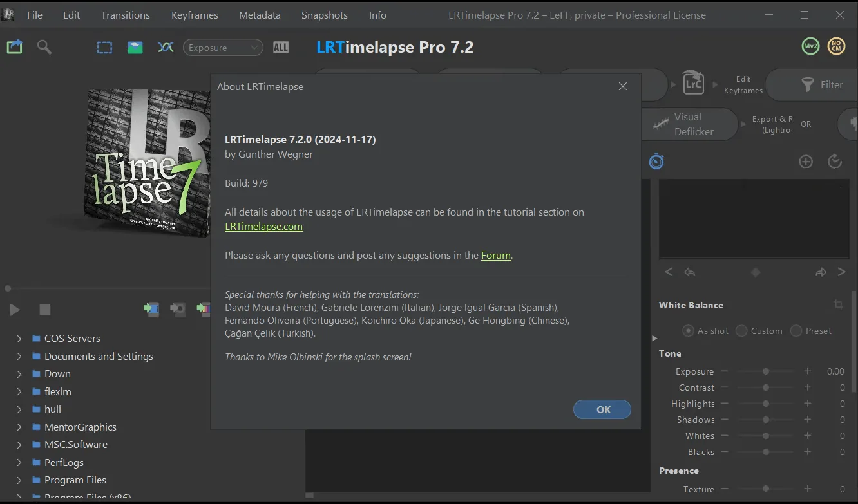Screen dimensions: 858x504
Task: Click the right chevron next-frame icon
Action: [841, 272]
